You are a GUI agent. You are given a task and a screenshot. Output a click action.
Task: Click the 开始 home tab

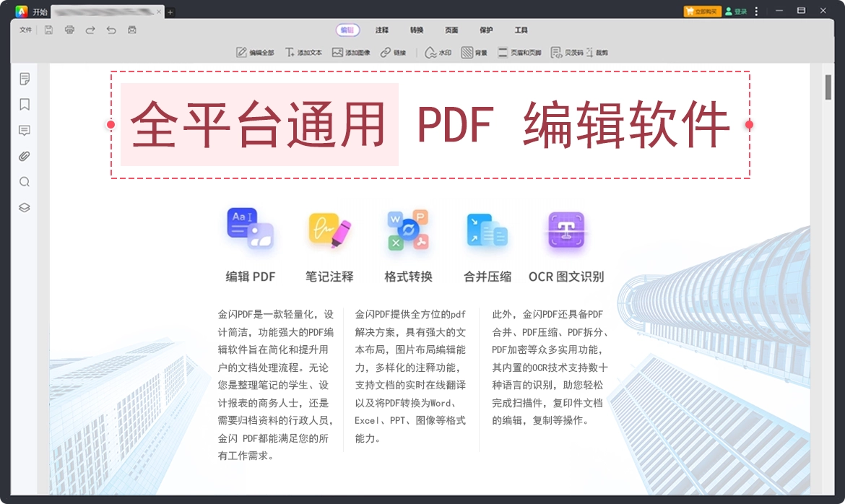(40, 12)
